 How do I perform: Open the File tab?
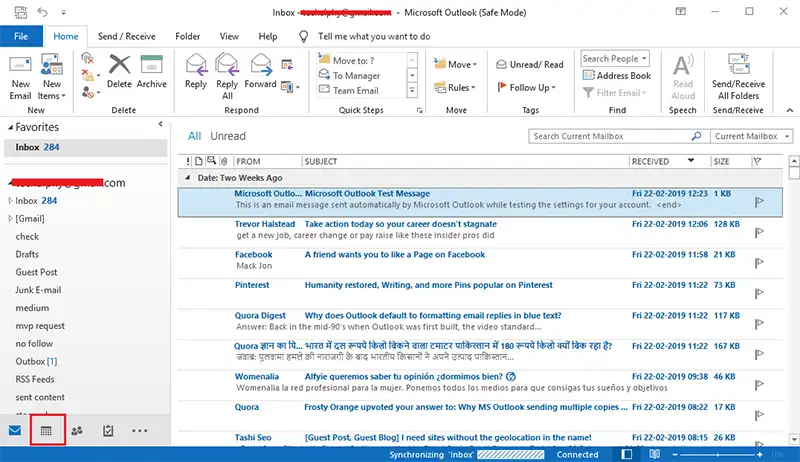[21, 36]
